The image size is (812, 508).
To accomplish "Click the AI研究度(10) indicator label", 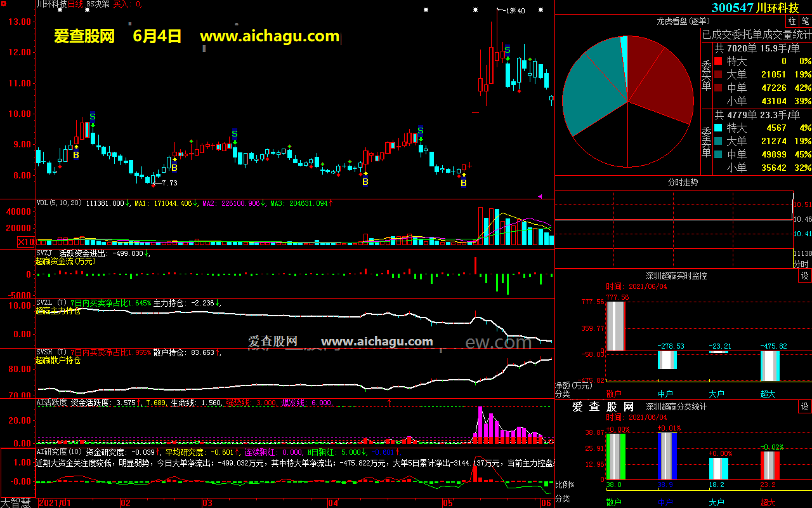I will 60,452.
